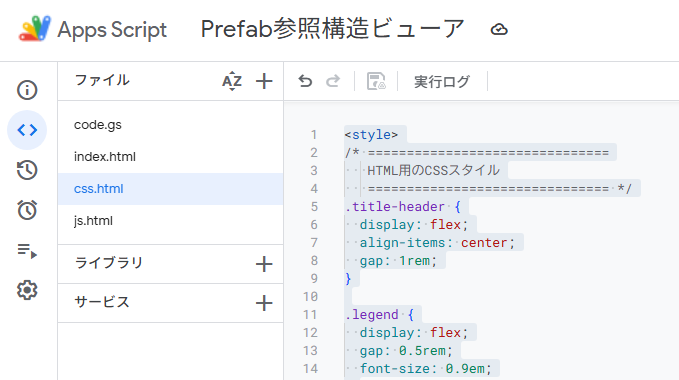Select css.html in file list
The width and height of the screenshot is (679, 380).
click(x=170, y=189)
